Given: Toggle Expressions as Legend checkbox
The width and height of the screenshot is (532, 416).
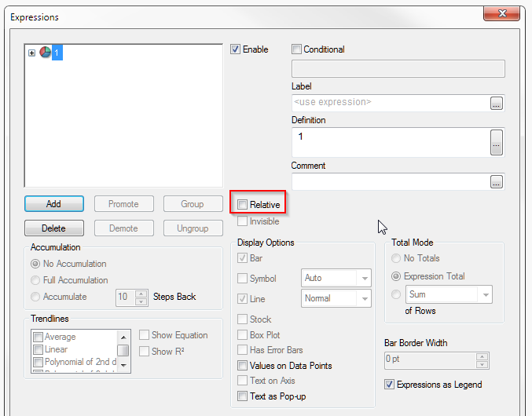Looking at the screenshot, I should 389,385.
